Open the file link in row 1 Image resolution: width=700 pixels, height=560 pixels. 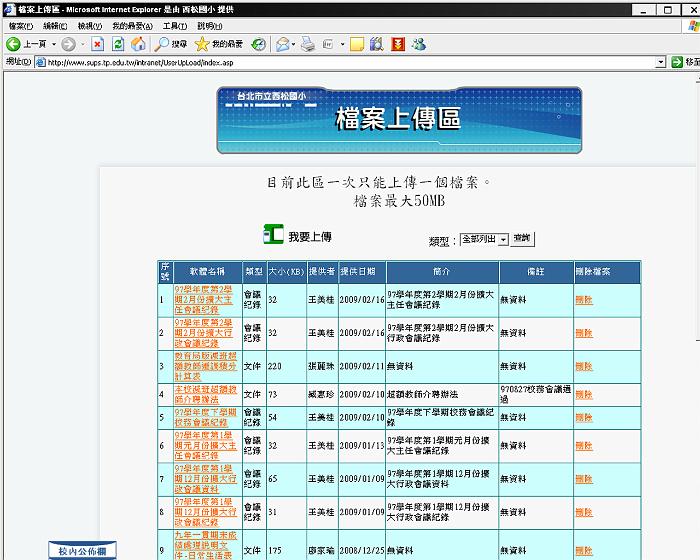click(203, 300)
